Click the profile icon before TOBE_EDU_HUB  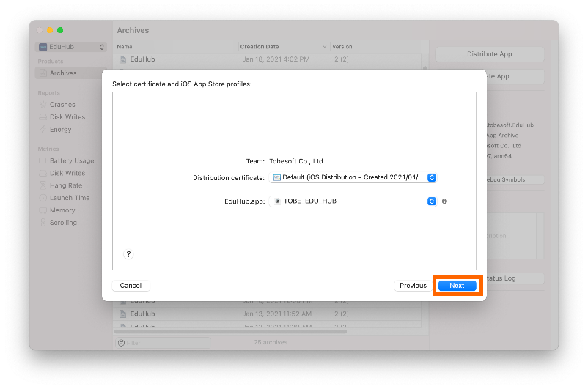click(277, 201)
